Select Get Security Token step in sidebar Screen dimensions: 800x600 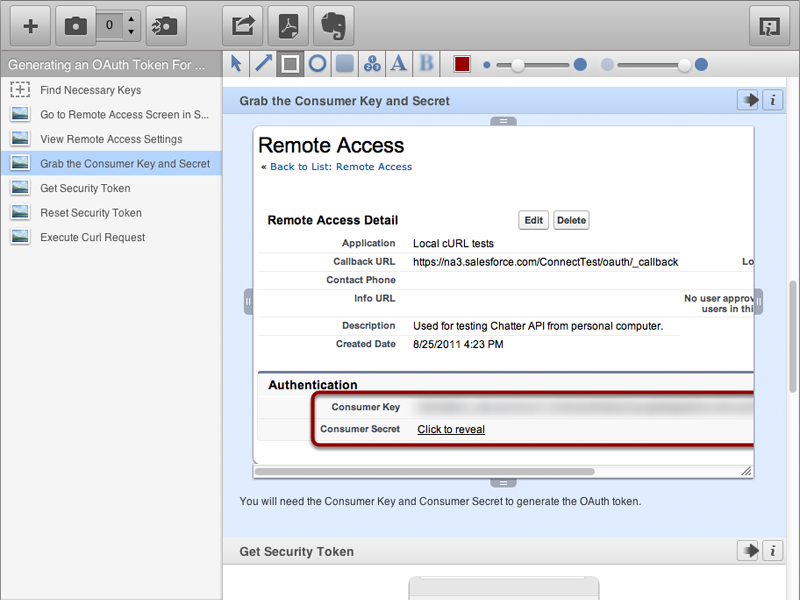(x=111, y=188)
